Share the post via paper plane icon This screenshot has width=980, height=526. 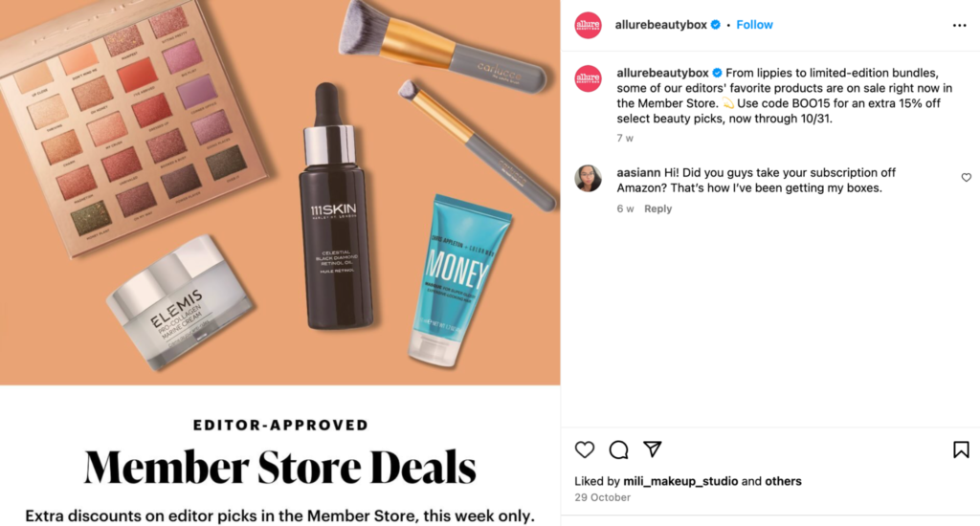point(653,449)
